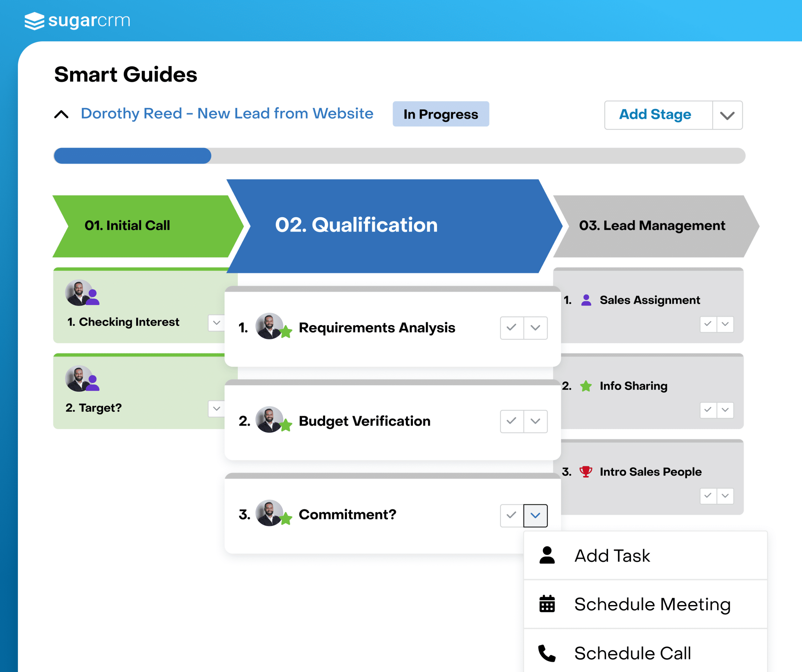
Task: Mark Commitment? task complete with the checkmark
Action: (512, 515)
